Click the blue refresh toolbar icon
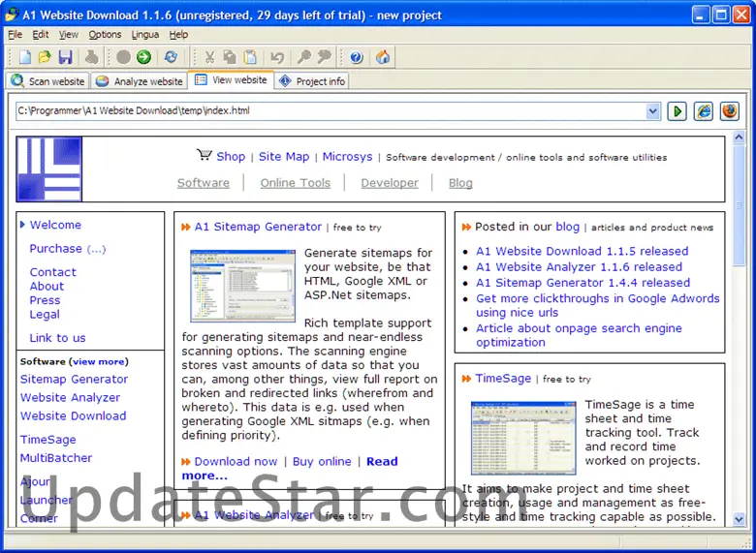Viewport: 756px width, 553px height. [171, 58]
